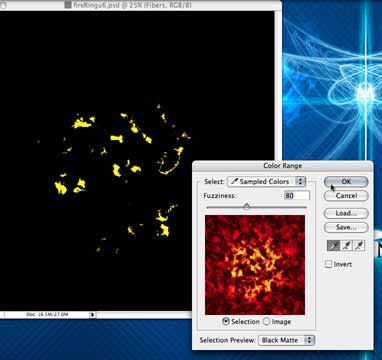Image resolution: width=382 pixels, height=360 pixels.
Task: Open the status bar arrow popup menu
Action: 93,314
